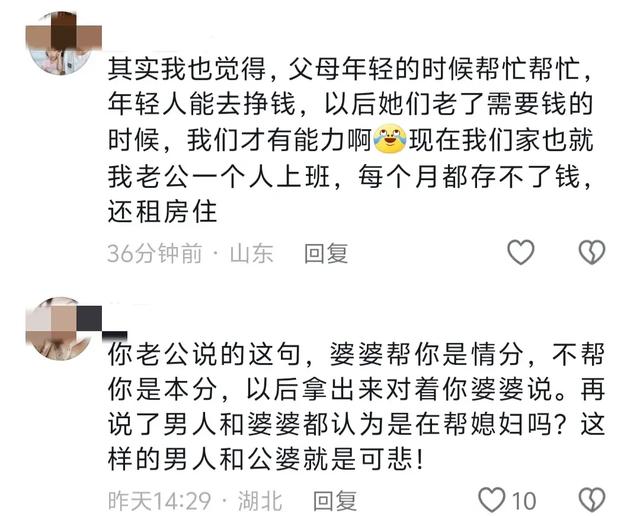Image resolution: width=640 pixels, height=516 pixels.
Task: Tap the 山东 location label
Action: pos(251,253)
